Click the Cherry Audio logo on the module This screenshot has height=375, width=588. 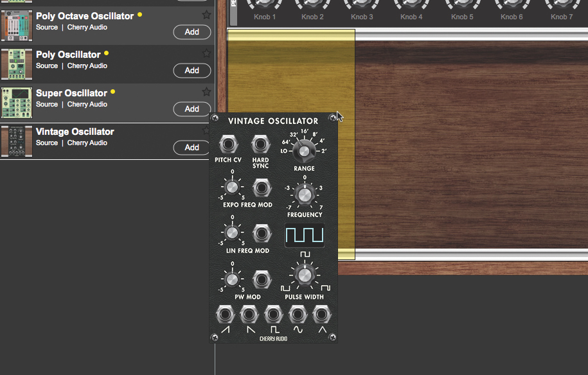pyautogui.click(x=273, y=338)
